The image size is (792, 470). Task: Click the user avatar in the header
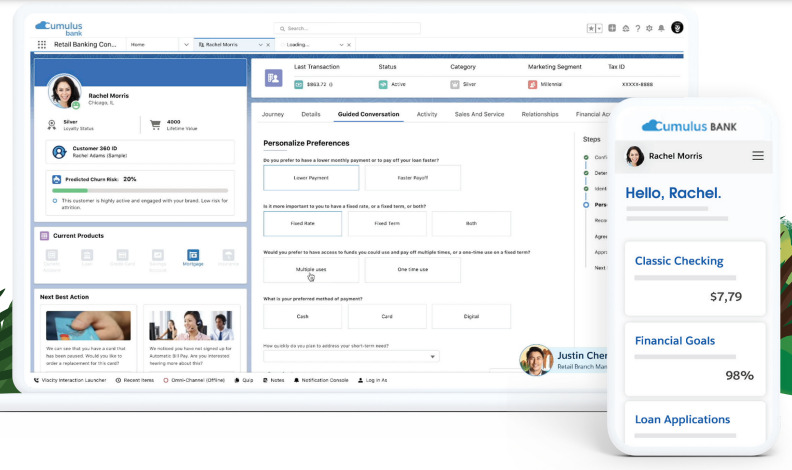(x=677, y=28)
